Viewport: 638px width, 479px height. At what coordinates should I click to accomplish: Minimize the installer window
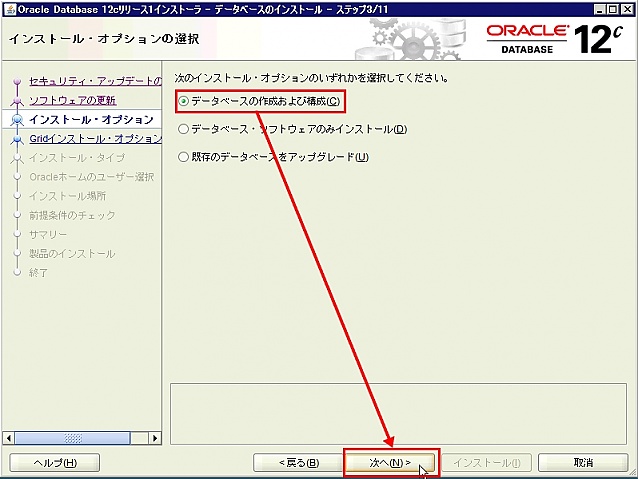[599, 9]
